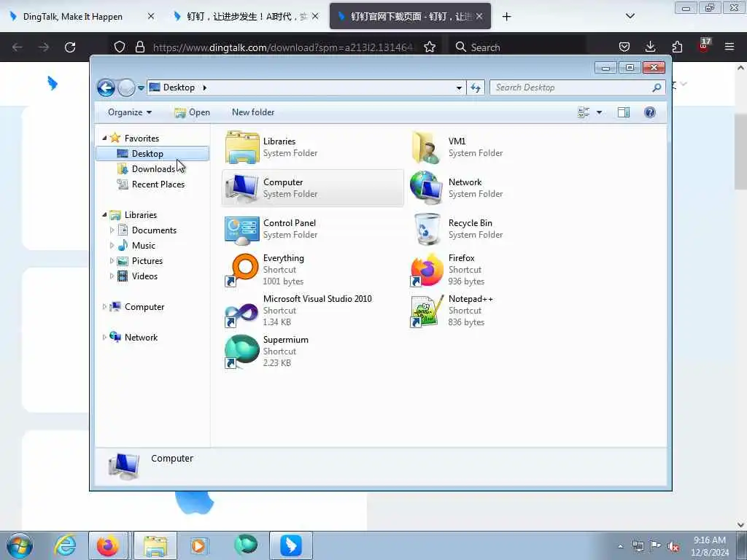Click the magnifier icon in Search Desktop
Screen dimensions: 747x560
657,87
